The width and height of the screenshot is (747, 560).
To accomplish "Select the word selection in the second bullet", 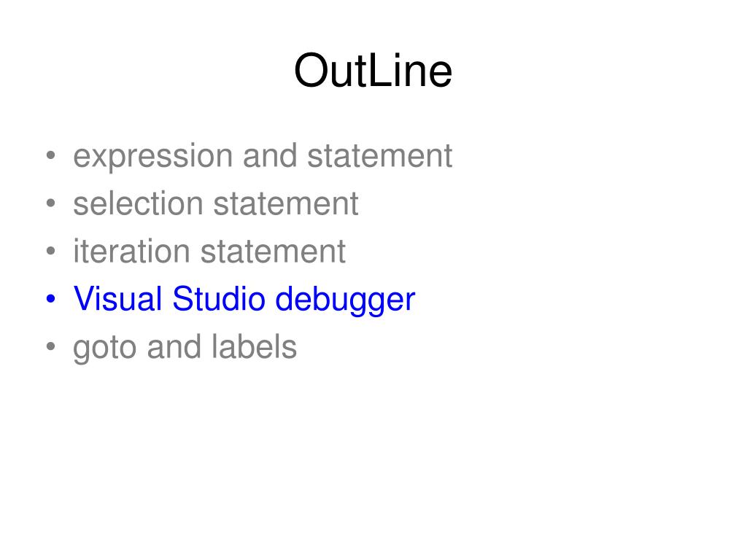I will tap(138, 204).
